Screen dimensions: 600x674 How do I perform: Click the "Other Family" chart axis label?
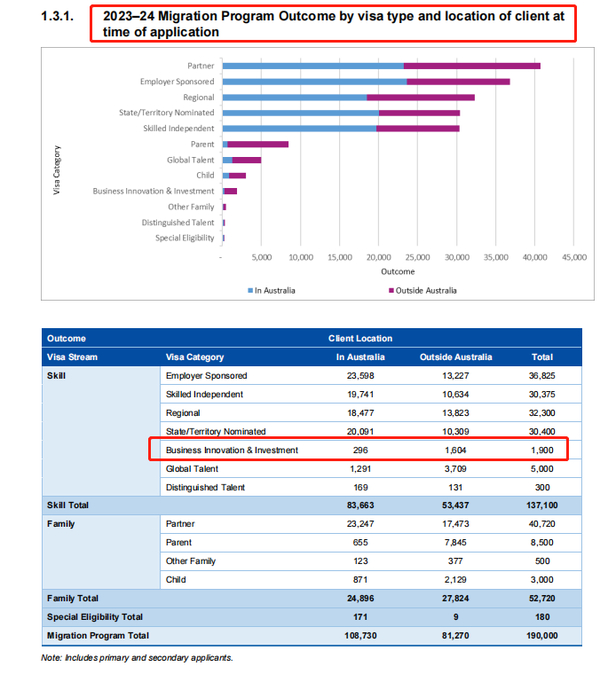tap(191, 207)
